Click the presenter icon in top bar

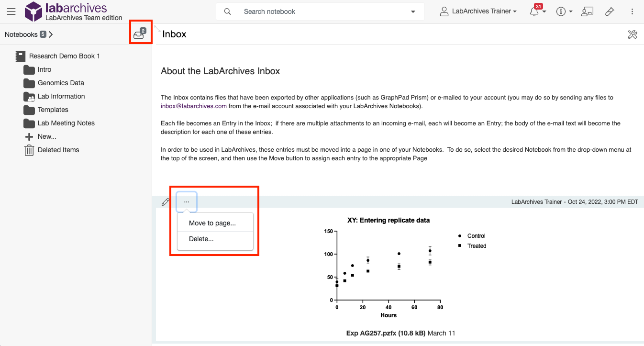click(x=587, y=11)
